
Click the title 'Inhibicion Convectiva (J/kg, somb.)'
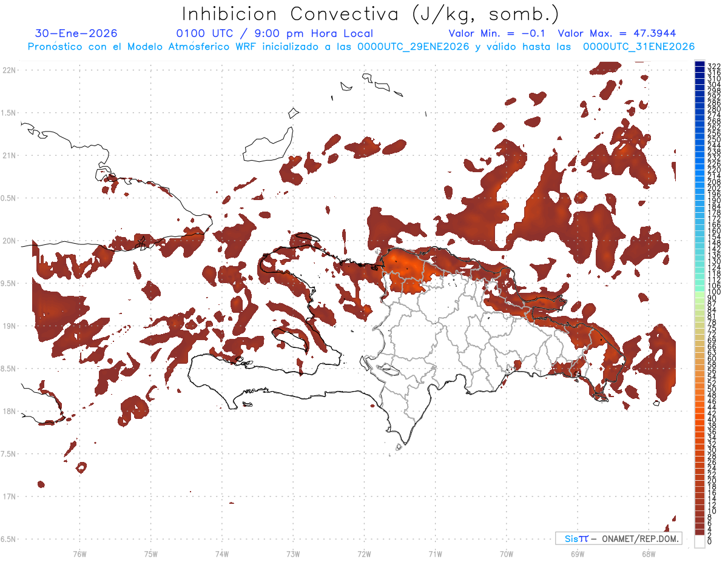(371, 14)
